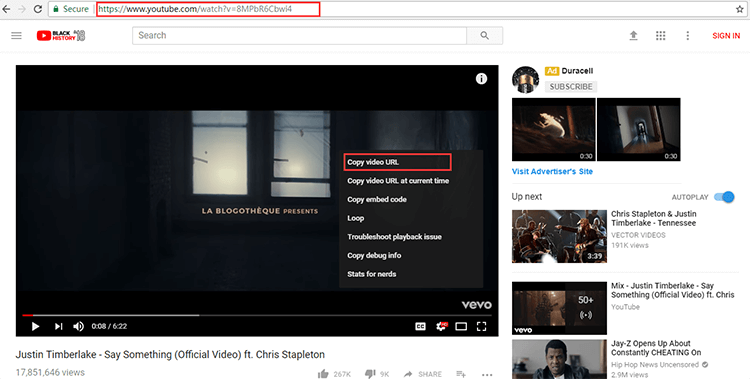The width and height of the screenshot is (750, 379).
Task: Mute the video volume
Action: (78, 326)
